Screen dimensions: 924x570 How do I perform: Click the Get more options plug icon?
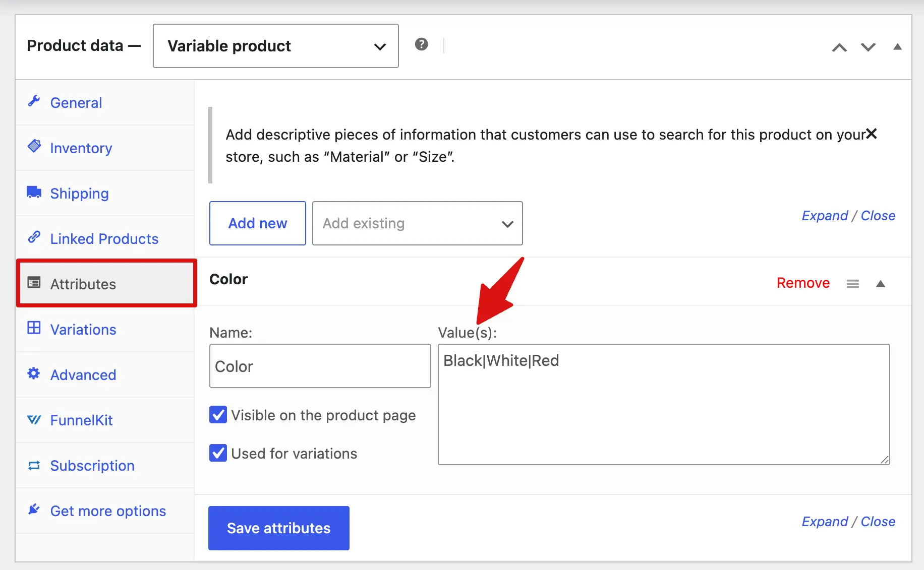coord(34,510)
